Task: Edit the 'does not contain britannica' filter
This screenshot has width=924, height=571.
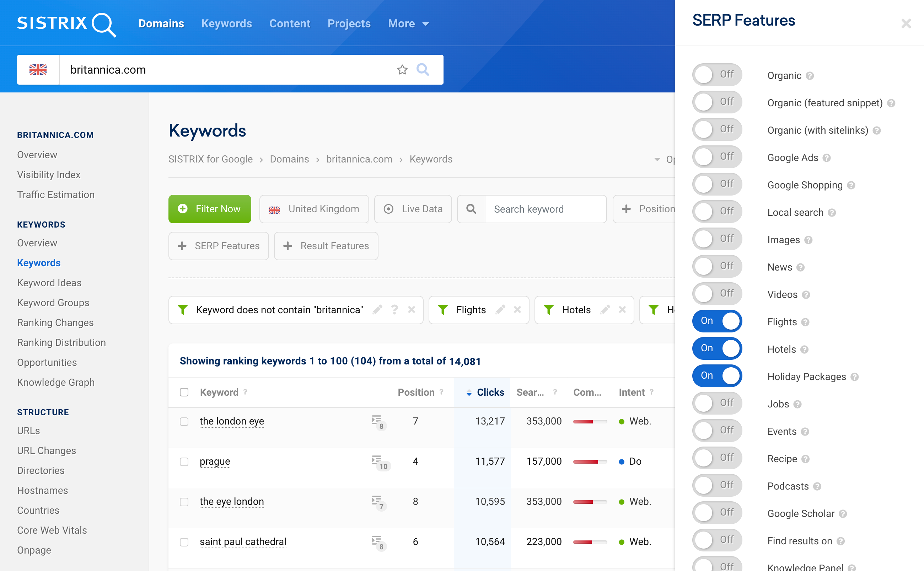Action: [377, 310]
